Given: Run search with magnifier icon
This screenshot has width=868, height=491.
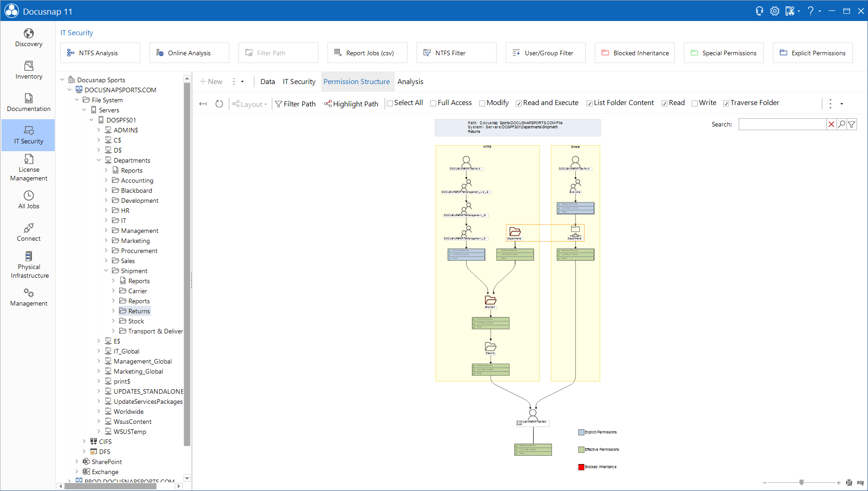Looking at the screenshot, I should pos(842,124).
